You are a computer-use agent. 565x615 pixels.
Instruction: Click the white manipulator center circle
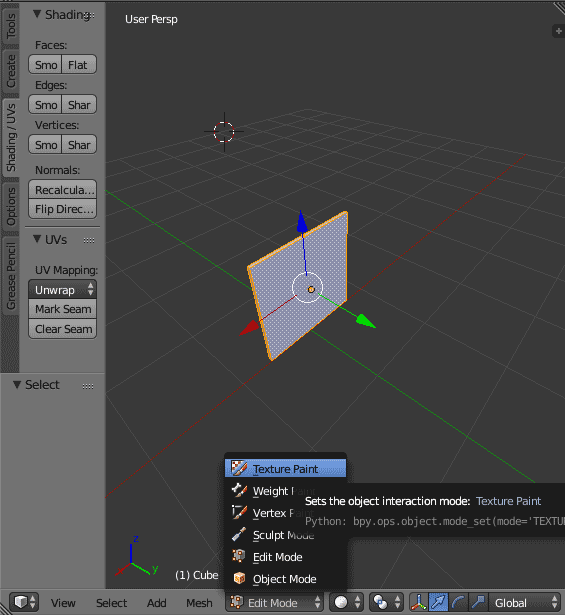point(307,287)
